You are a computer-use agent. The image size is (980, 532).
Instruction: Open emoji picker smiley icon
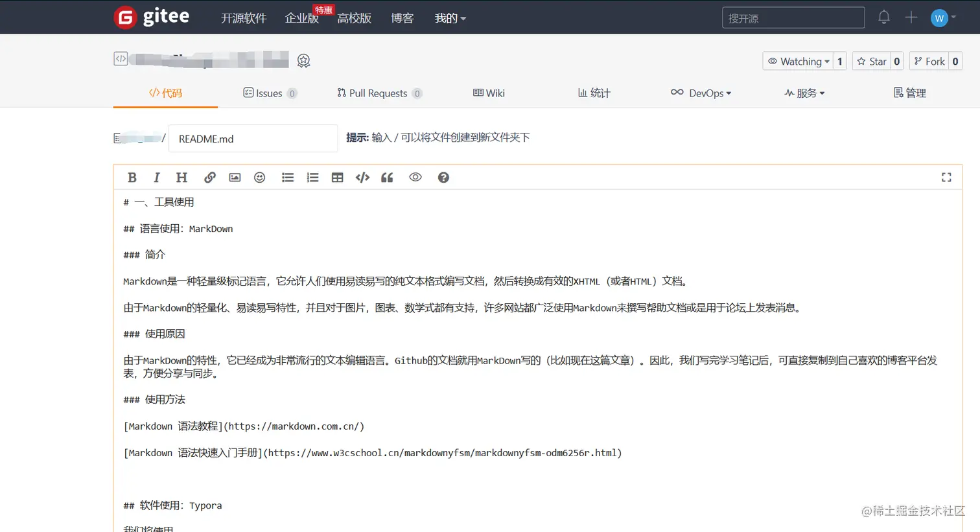(260, 178)
